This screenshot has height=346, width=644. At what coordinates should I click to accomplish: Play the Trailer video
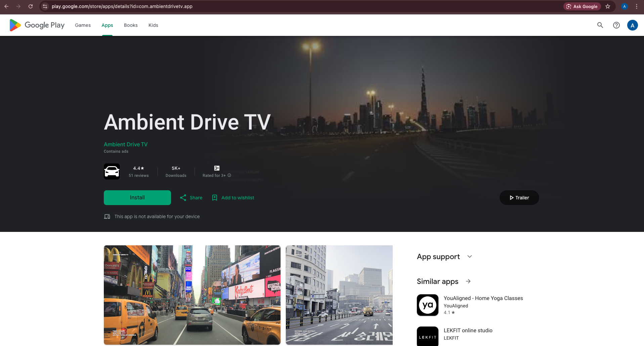coord(519,198)
